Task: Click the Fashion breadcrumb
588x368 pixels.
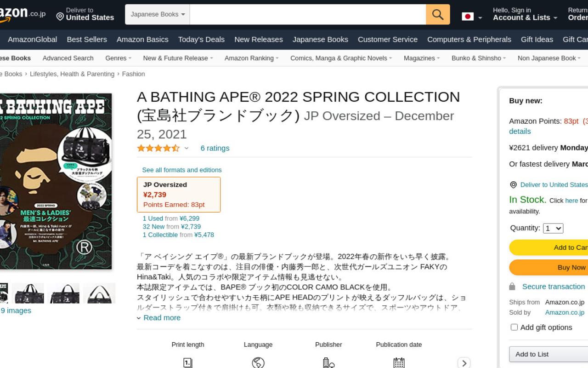Action: [134, 74]
